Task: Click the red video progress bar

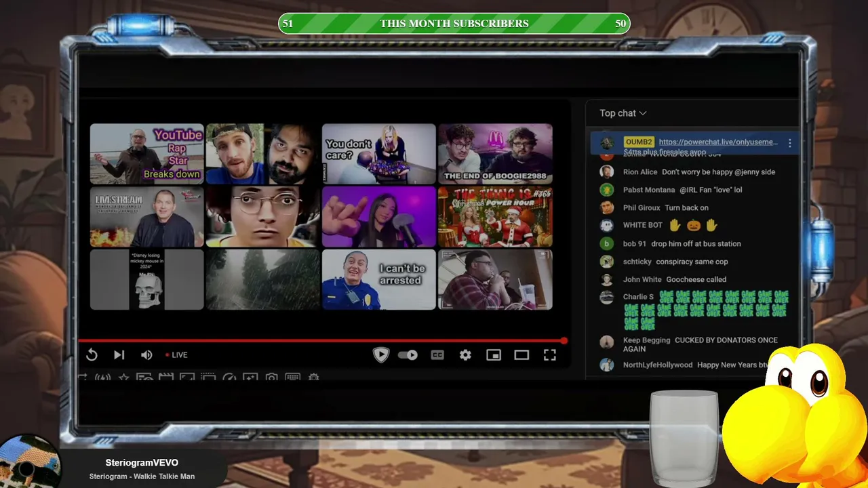Action: tap(321, 340)
